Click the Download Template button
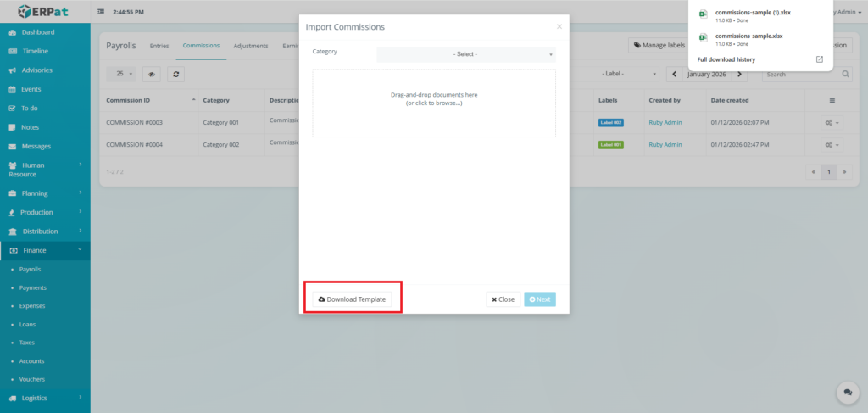This screenshot has width=868, height=413. pos(352,299)
